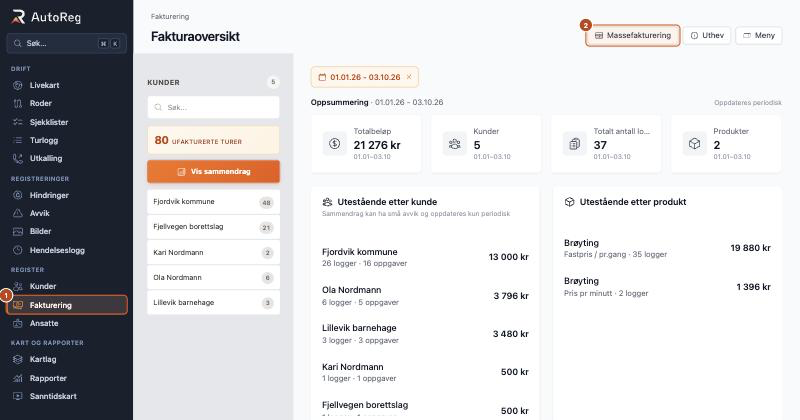
Task: Click the Produkter box icon
Action: pyautogui.click(x=694, y=144)
